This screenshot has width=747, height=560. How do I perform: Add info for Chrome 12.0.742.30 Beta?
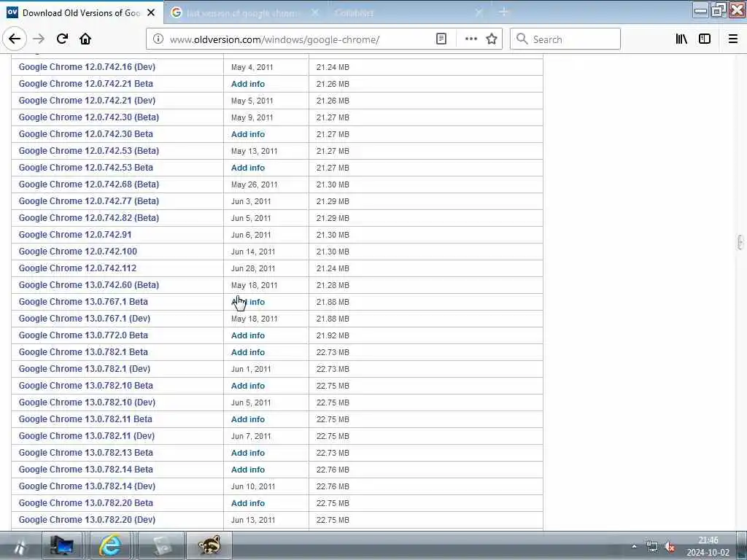point(248,134)
